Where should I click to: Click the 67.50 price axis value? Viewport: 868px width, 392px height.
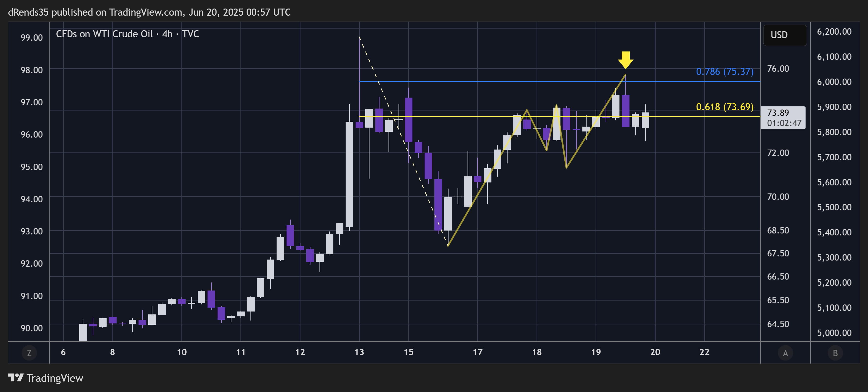pos(778,253)
